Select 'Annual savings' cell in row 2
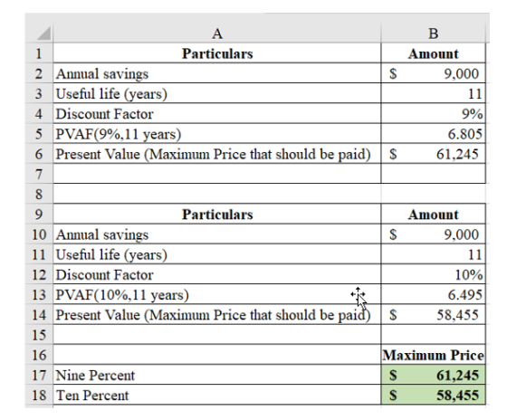Screen dimensions: 507x420 217,73
